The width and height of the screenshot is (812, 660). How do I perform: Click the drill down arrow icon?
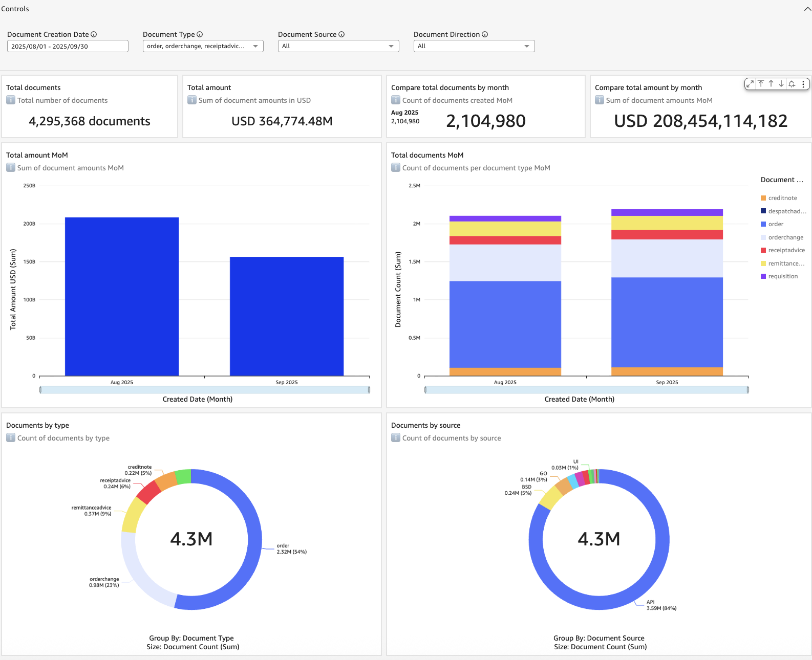(x=781, y=84)
